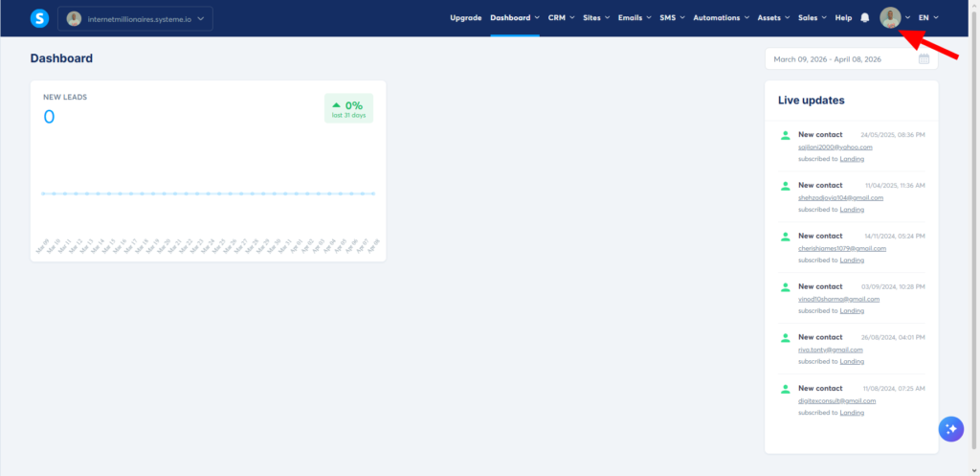
Task: Click the Systeme.io logo icon
Action: click(x=39, y=18)
